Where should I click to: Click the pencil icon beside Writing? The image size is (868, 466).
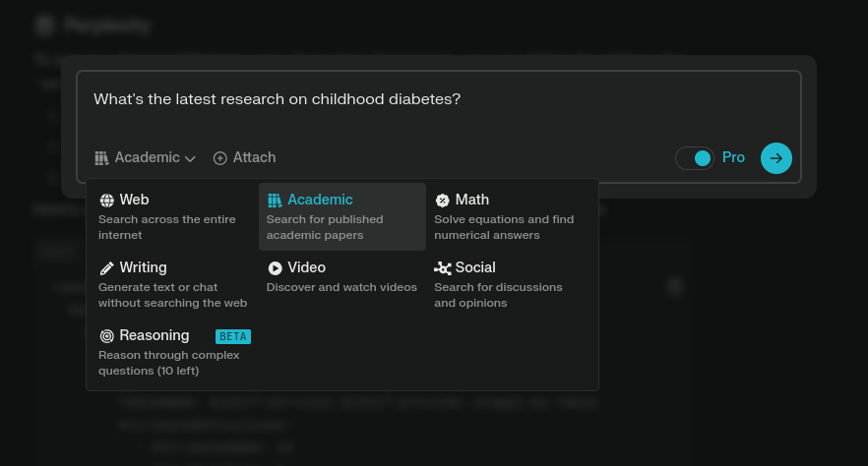point(107,268)
